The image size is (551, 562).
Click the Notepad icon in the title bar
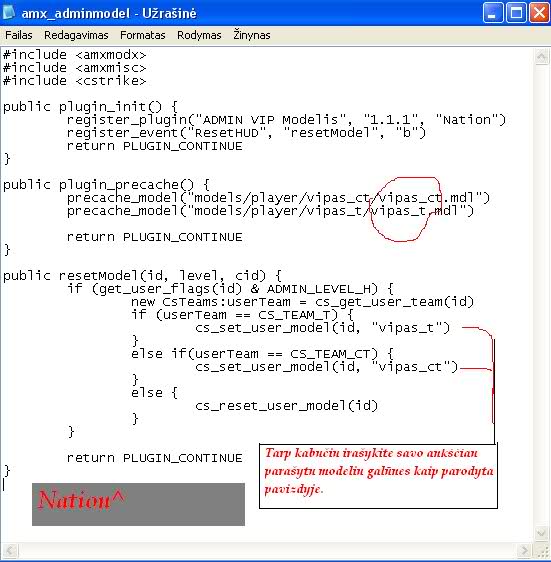tap(9, 12)
